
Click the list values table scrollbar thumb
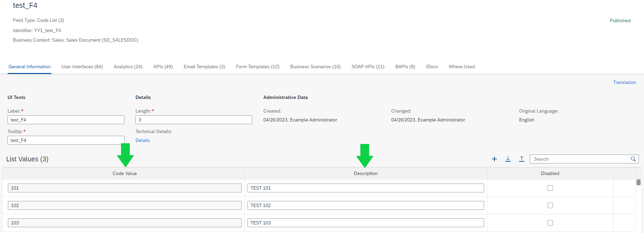[639, 182]
